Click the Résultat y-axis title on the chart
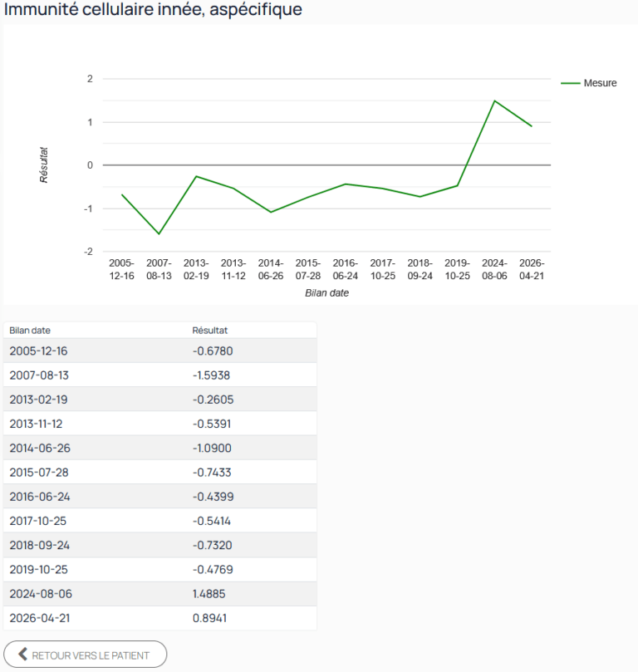 [x=44, y=164]
